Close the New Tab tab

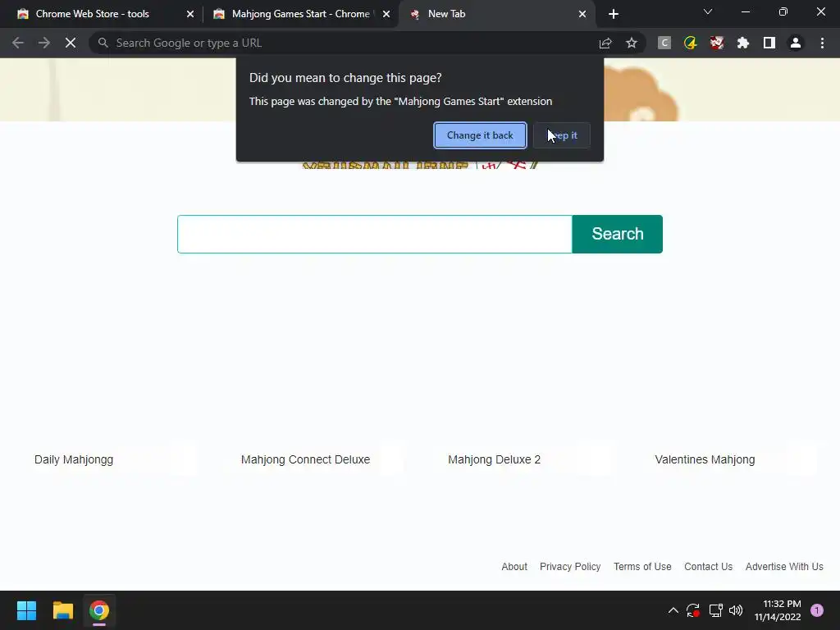[x=582, y=15]
